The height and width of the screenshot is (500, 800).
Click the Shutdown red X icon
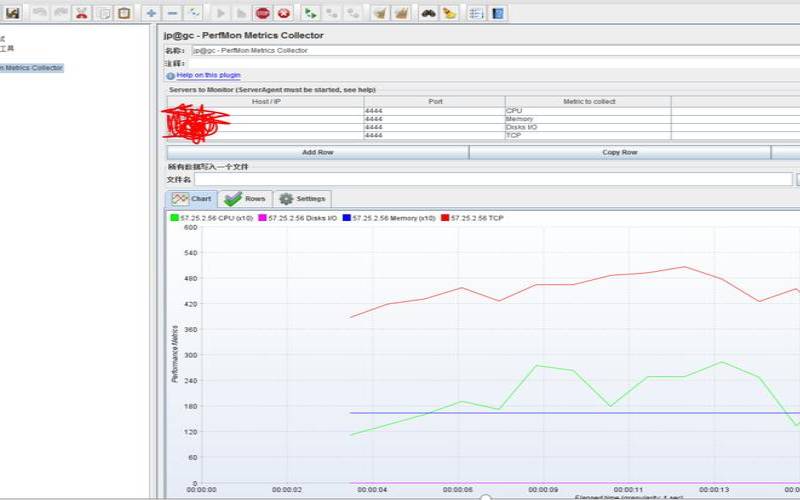284,13
